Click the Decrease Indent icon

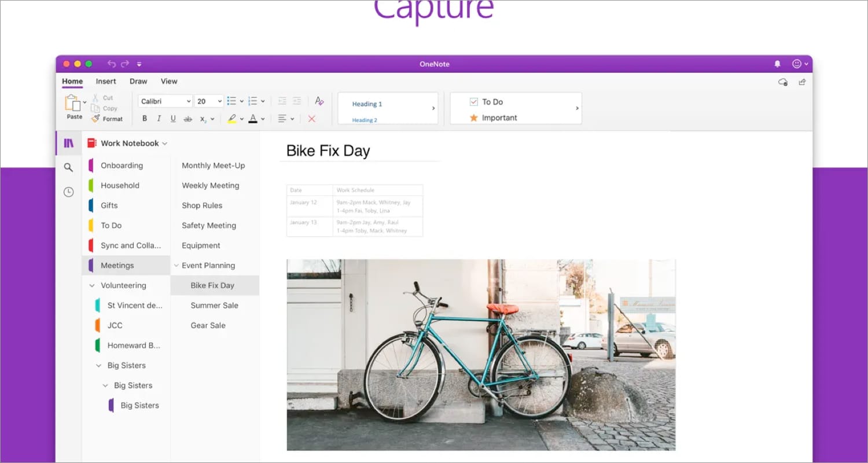coord(282,101)
